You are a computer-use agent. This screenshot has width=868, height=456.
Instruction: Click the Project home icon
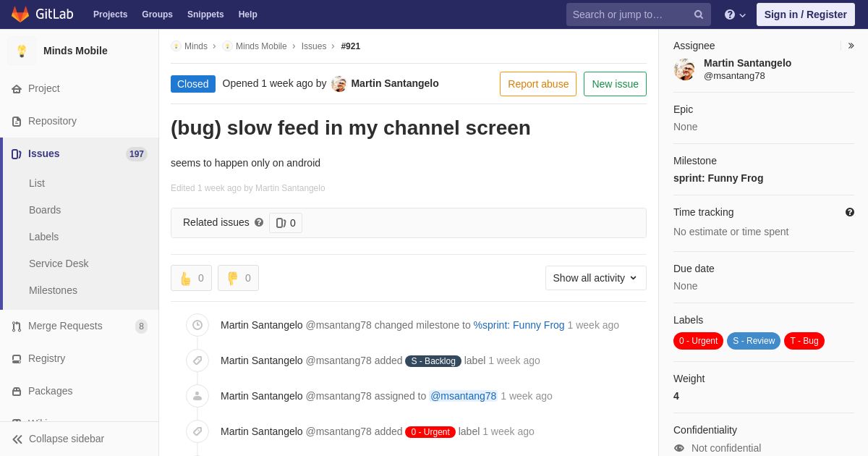pyautogui.click(x=17, y=89)
